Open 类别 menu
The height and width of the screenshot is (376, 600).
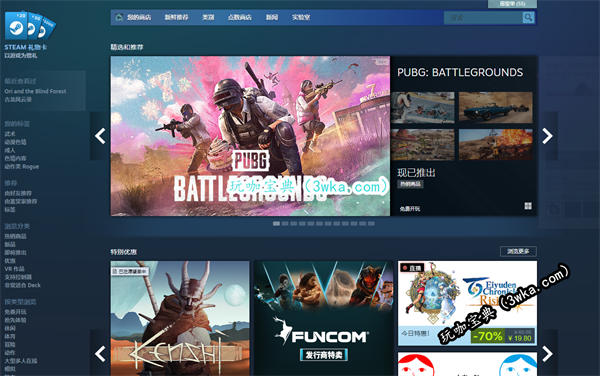click(208, 17)
